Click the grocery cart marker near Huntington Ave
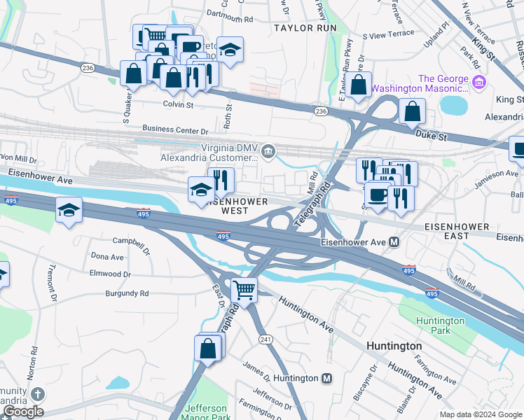This screenshot has width=524, height=420. tap(244, 291)
